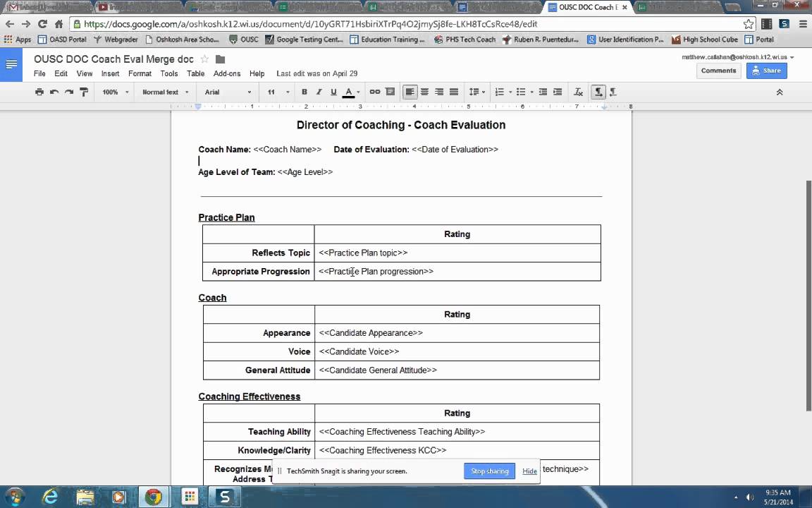Open the line spacing dropdown
This screenshot has width=812, height=508.
[x=476, y=92]
